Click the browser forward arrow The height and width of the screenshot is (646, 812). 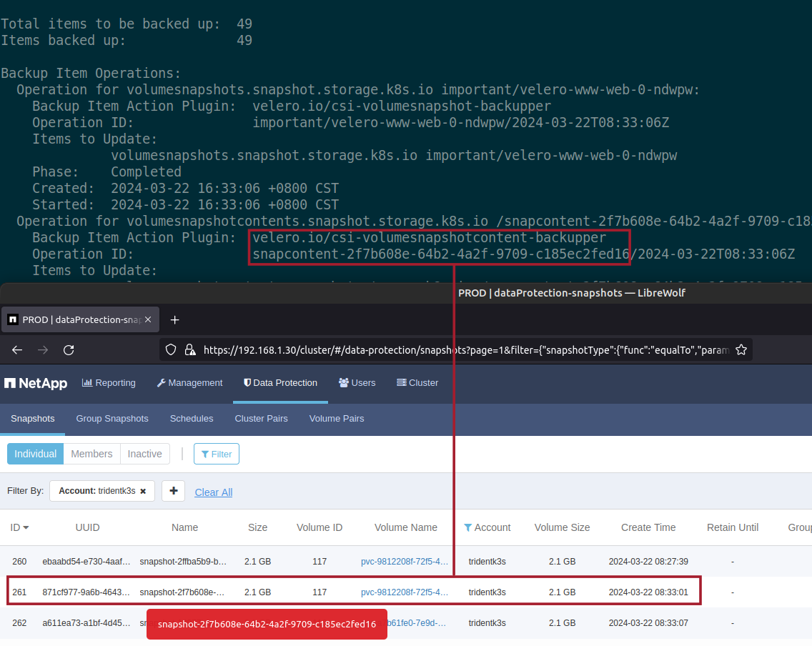(x=43, y=350)
